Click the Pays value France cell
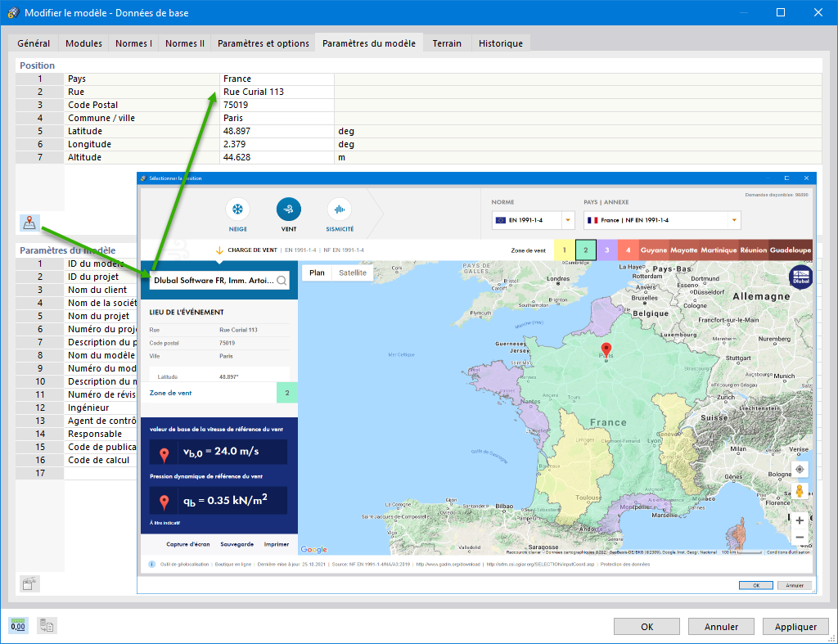Viewport: 838px width, 644px height. pyautogui.click(x=277, y=79)
